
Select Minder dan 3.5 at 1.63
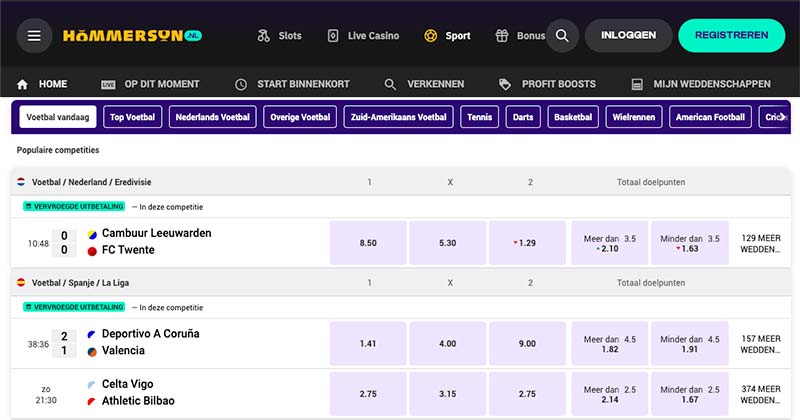pos(690,243)
